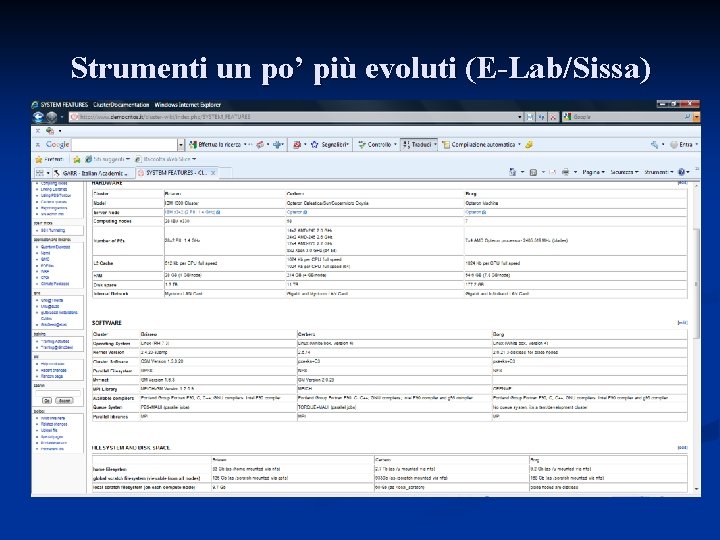Click the wiki sidebar search input box

pos(58,393)
